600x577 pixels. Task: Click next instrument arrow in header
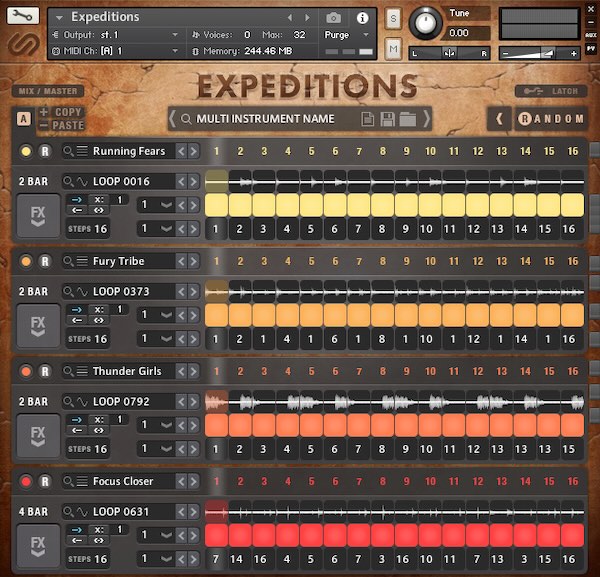(x=307, y=18)
